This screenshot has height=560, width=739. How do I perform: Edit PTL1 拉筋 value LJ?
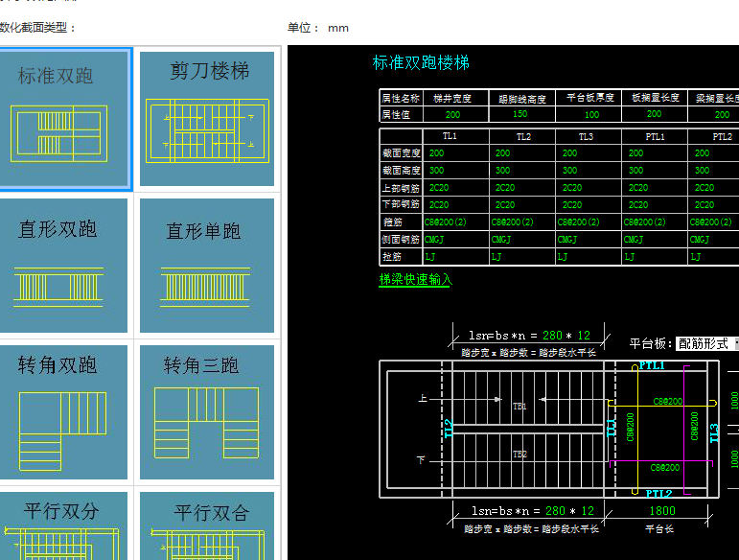point(629,257)
